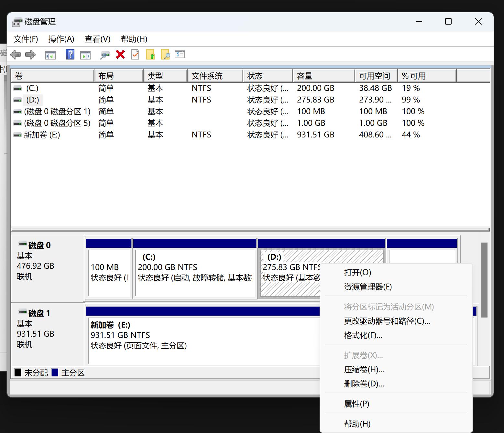Minimize the 磁盘管理 window

(x=419, y=22)
